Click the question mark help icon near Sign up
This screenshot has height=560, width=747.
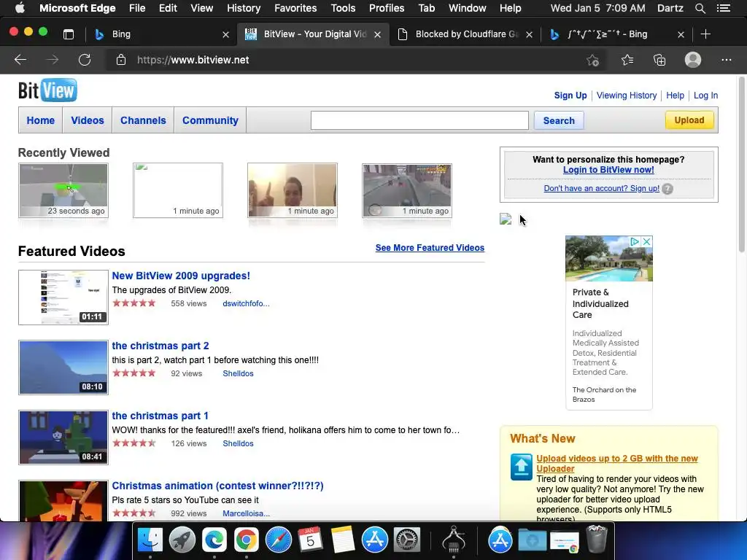pos(667,189)
